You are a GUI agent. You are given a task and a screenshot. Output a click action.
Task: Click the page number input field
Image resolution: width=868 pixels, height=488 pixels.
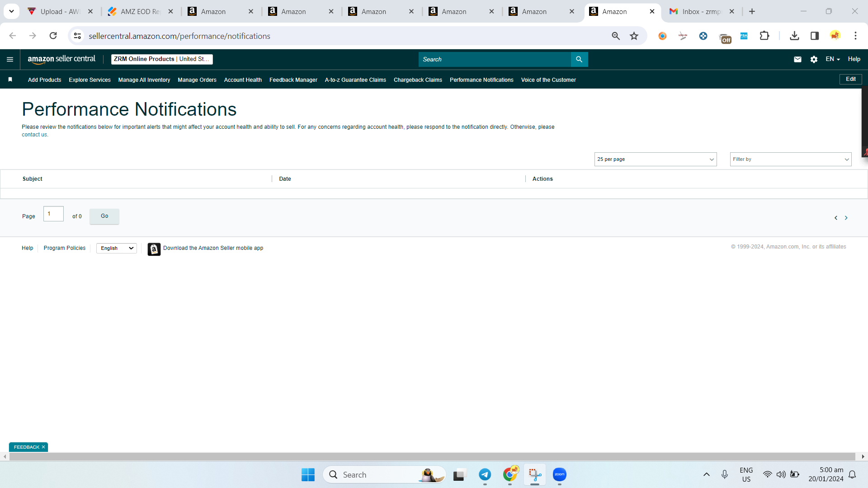click(53, 214)
